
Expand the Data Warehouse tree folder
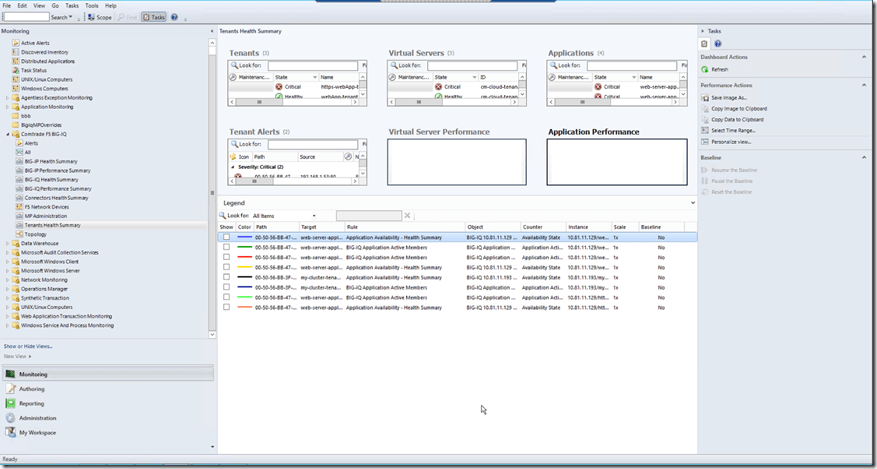tap(8, 243)
